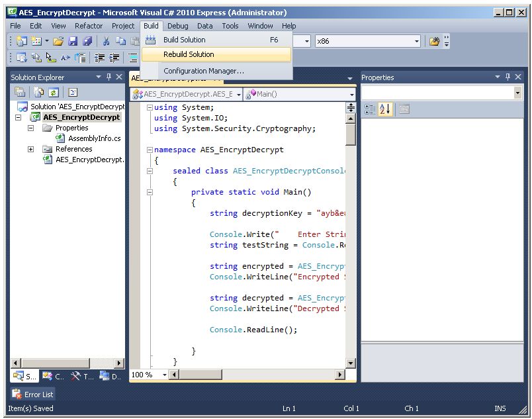Screen dimensions: 532x419
Task: Collapse the using directives code region
Action: tap(150, 107)
